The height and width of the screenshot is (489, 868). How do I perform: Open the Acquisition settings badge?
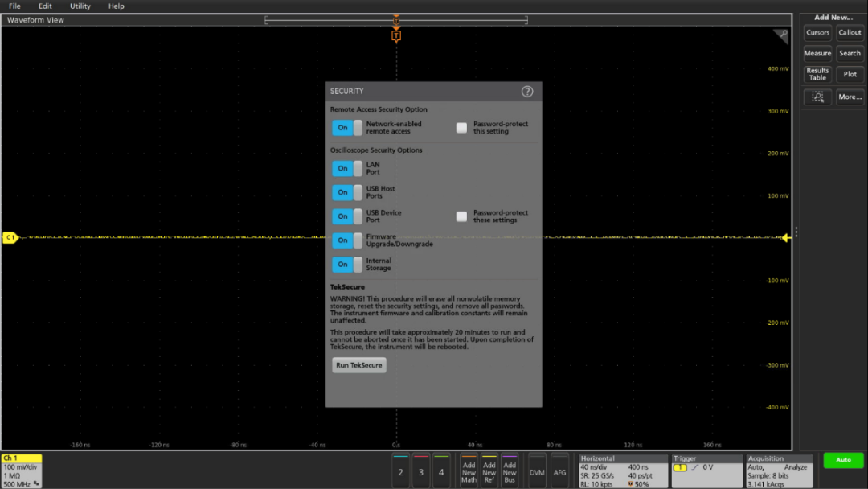click(779, 471)
